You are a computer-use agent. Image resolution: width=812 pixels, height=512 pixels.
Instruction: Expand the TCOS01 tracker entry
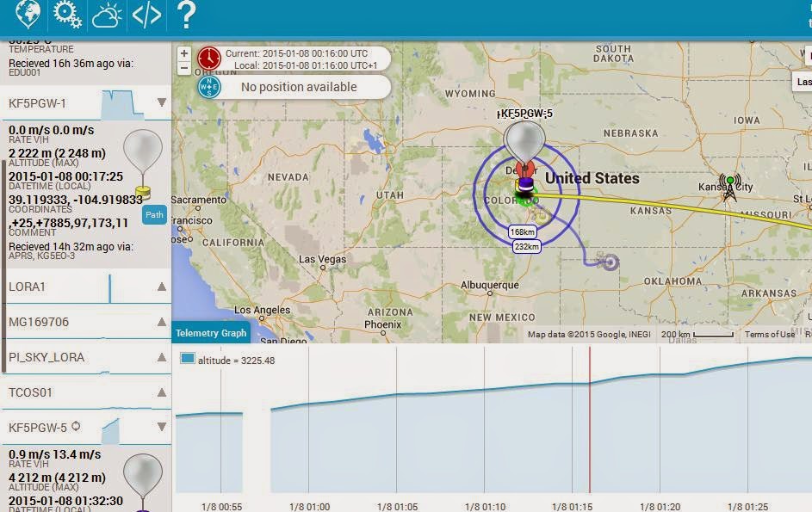pos(160,392)
